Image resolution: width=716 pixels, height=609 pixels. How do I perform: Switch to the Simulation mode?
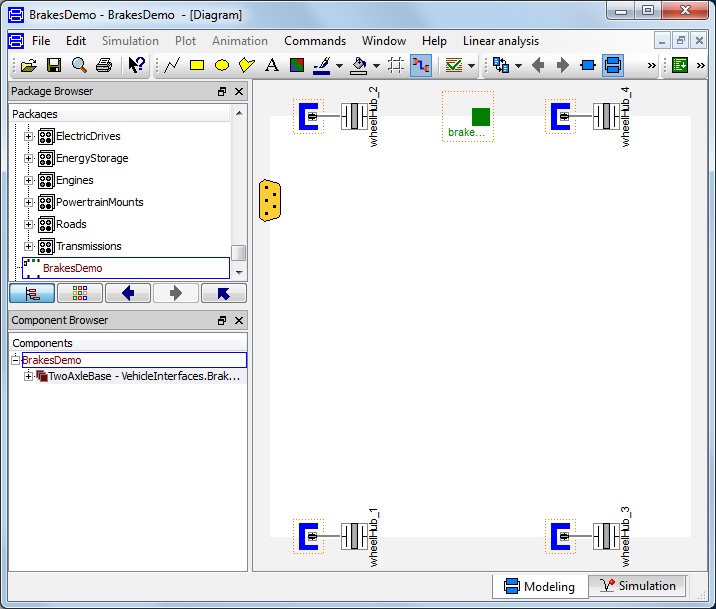(636, 586)
